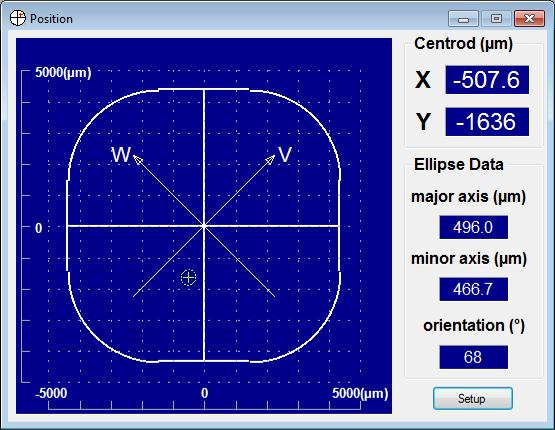Screen dimensions: 555x430
Task: Click the orientation value 68
Action: 474,357
